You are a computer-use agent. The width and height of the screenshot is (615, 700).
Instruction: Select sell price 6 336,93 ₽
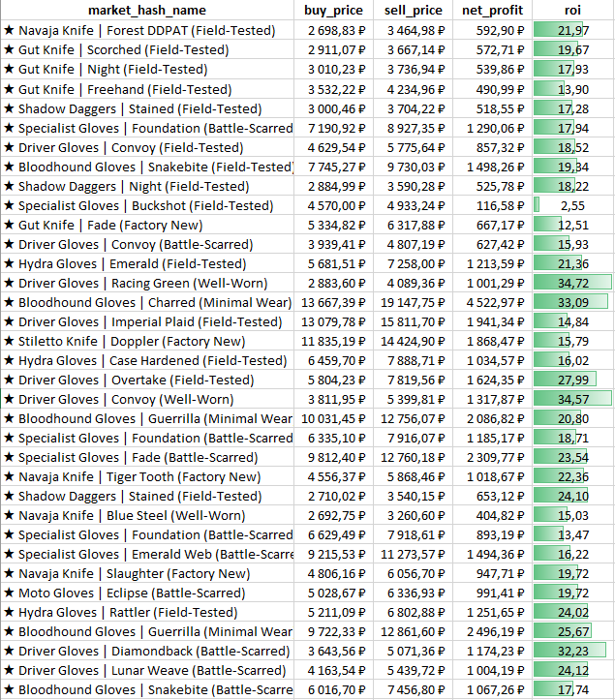[414, 593]
